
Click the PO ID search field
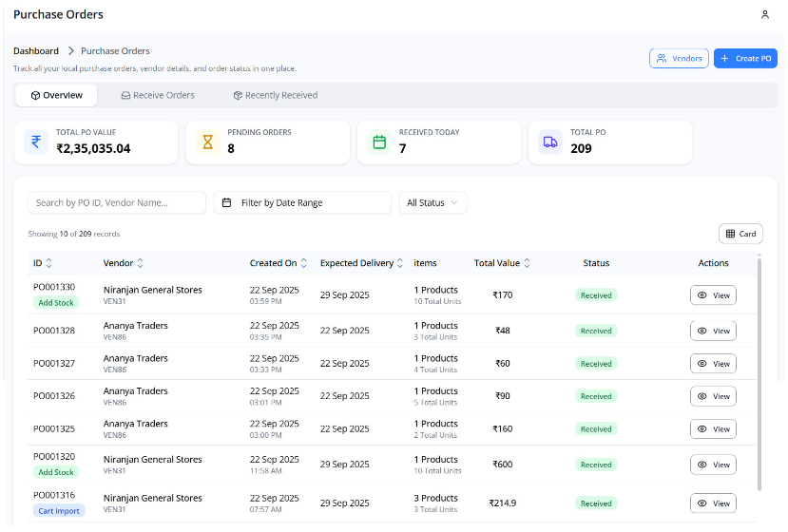(x=117, y=202)
